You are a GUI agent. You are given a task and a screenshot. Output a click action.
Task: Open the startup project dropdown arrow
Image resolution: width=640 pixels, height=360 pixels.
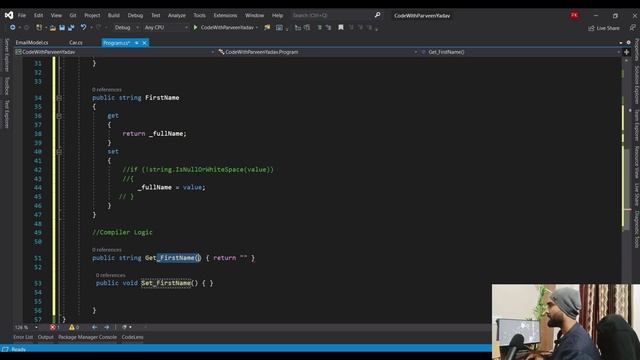(257, 27)
